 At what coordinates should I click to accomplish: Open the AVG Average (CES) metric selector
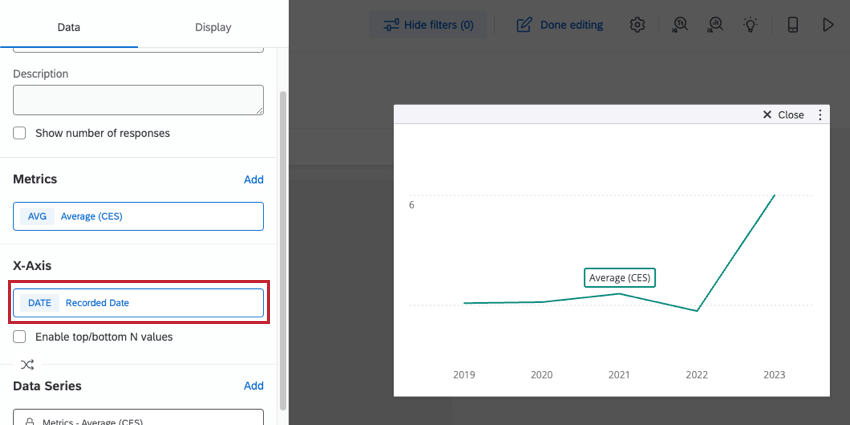(138, 216)
